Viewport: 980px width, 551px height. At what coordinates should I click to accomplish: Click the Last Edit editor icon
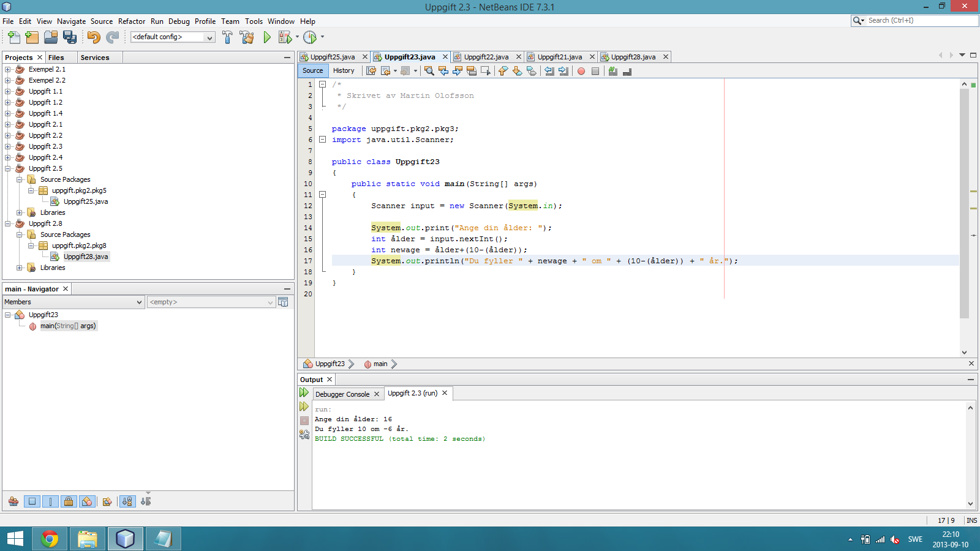pos(371,71)
